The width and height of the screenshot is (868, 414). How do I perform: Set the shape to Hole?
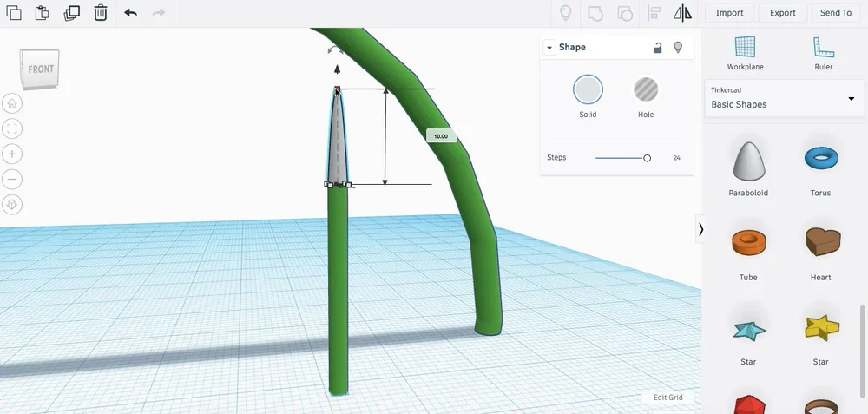coord(646,89)
